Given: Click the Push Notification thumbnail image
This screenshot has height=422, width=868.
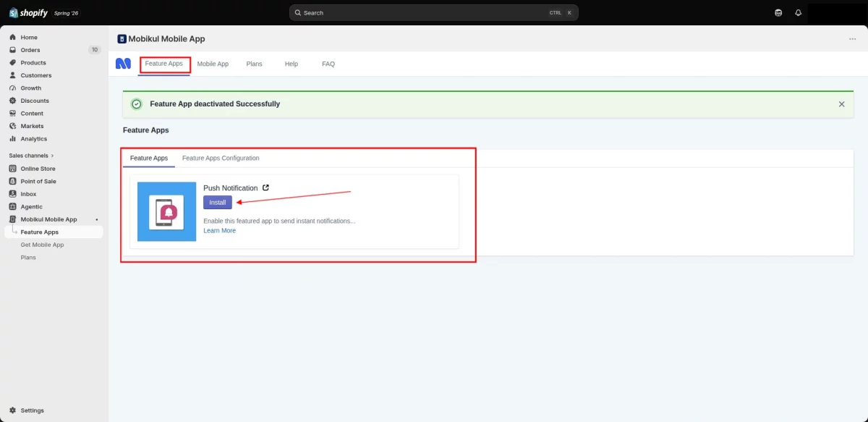Looking at the screenshot, I should point(167,211).
